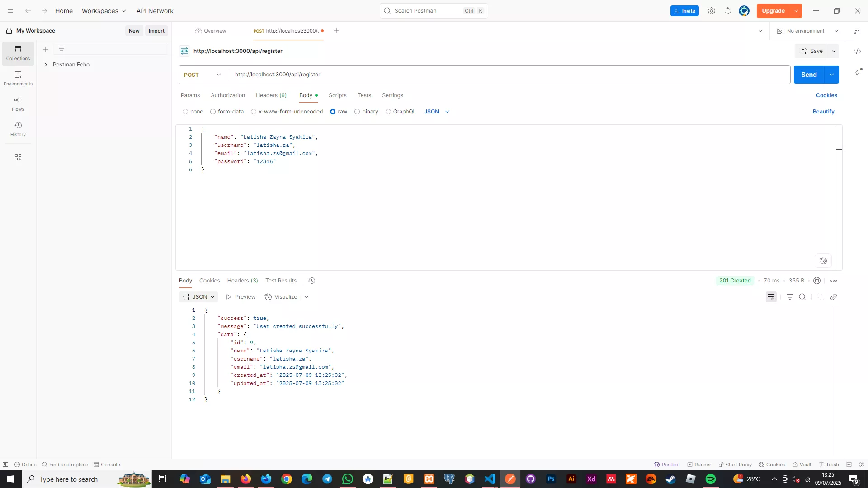Click the Postbot icon in the request editor
This screenshot has width=868, height=488.
[x=823, y=261]
